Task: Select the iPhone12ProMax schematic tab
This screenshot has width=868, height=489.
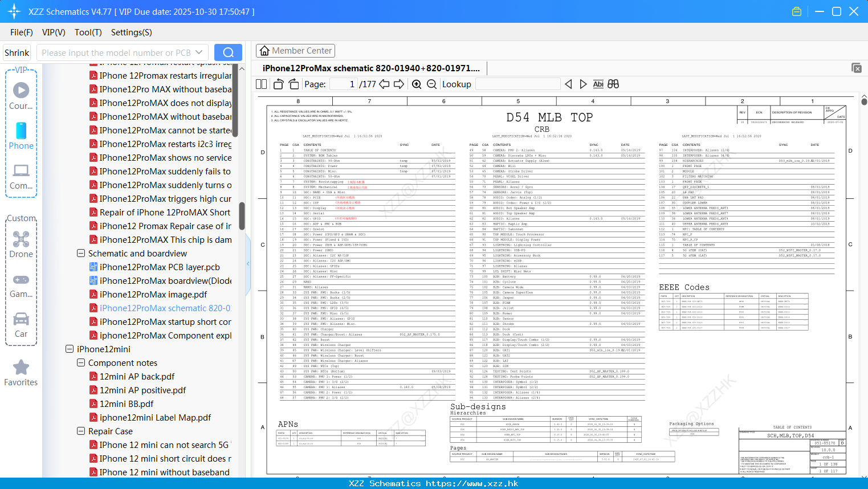Action: pyautogui.click(x=371, y=68)
